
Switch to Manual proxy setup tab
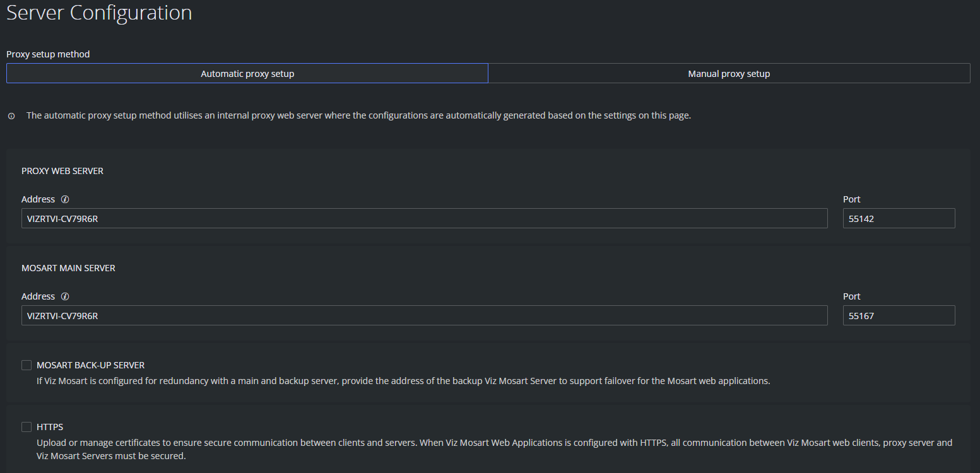pyautogui.click(x=729, y=74)
